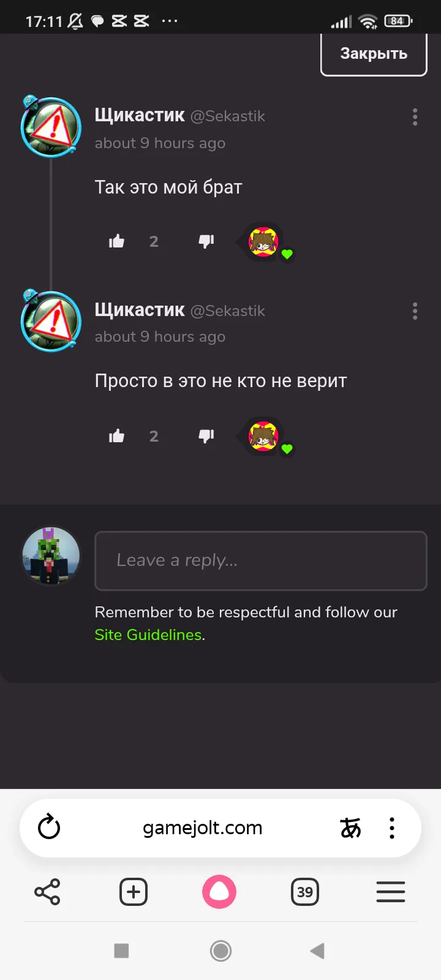Open the Site Guidelines link
The width and height of the screenshot is (441, 980).
tap(148, 635)
